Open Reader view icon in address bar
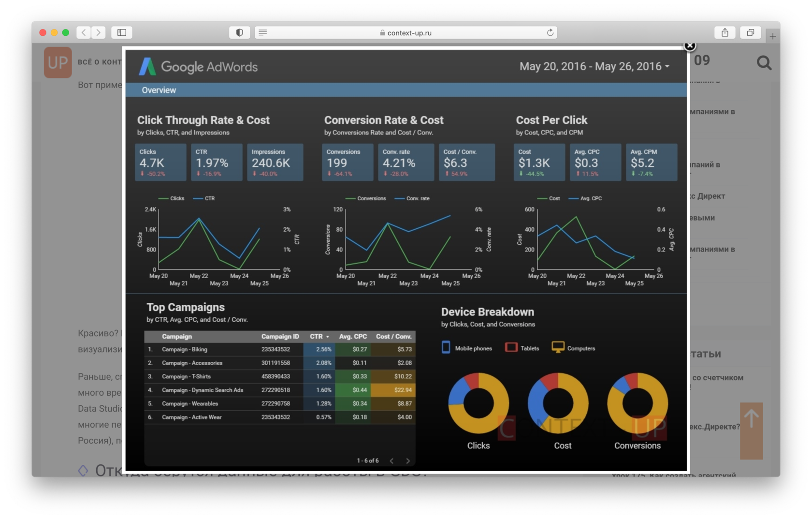Image resolution: width=812 pixels, height=519 pixels. click(x=263, y=32)
